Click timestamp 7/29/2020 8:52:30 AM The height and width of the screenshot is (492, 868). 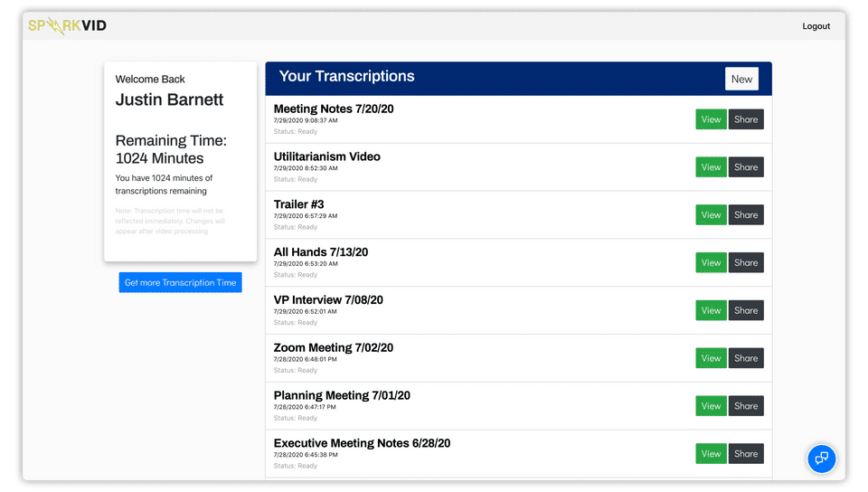pos(306,168)
